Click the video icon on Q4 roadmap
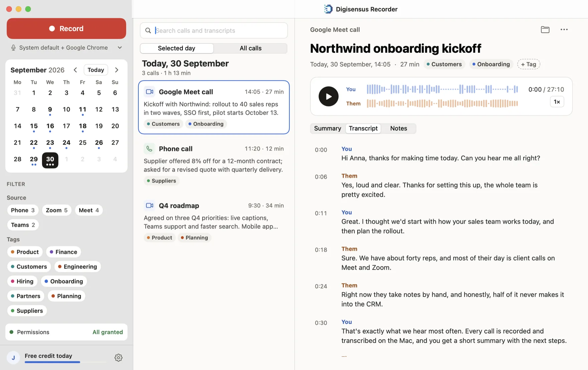The height and width of the screenshot is (370, 588). [x=149, y=205]
